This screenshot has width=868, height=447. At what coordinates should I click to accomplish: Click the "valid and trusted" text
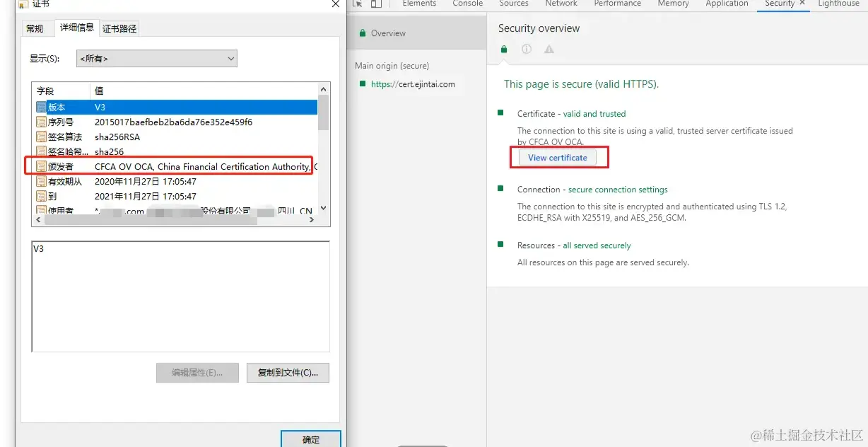pos(594,113)
